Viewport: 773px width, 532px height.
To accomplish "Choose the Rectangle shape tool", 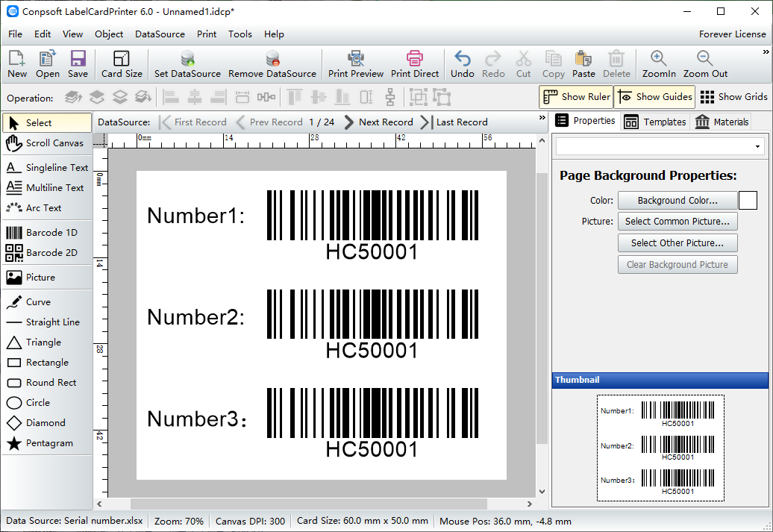I will pos(46,363).
